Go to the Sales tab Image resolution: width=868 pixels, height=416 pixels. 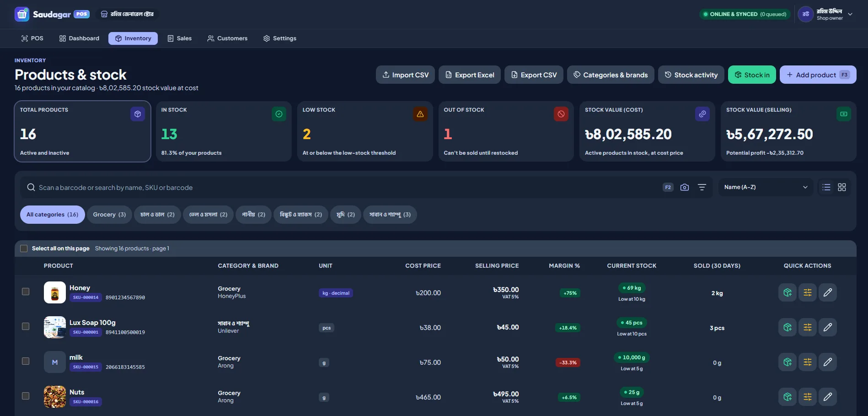point(179,38)
